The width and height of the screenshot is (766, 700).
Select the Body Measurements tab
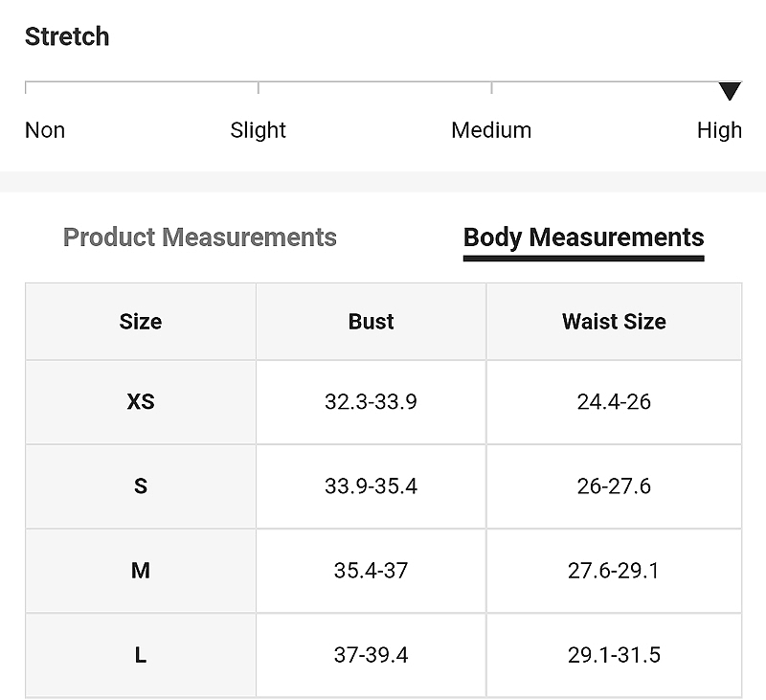[x=583, y=237]
